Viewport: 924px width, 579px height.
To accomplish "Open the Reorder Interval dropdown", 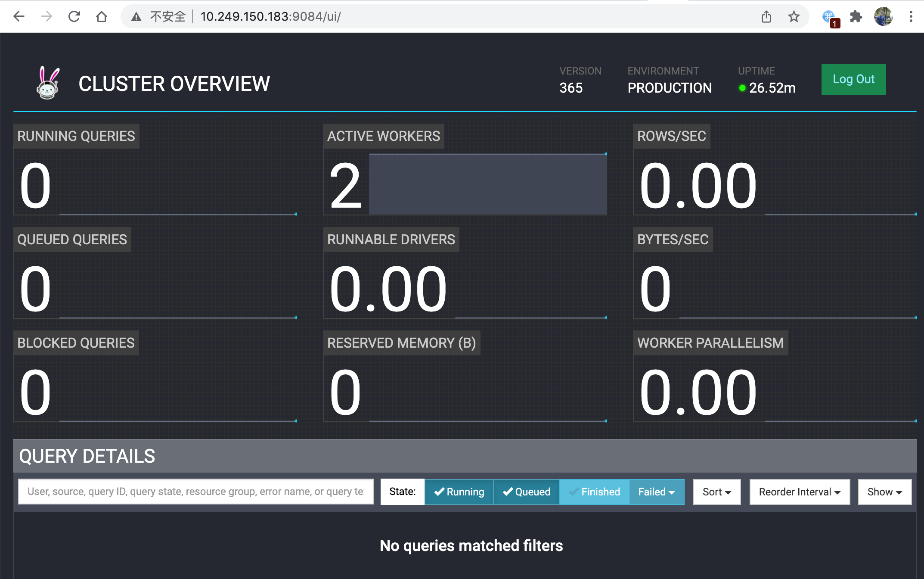I will [x=799, y=492].
